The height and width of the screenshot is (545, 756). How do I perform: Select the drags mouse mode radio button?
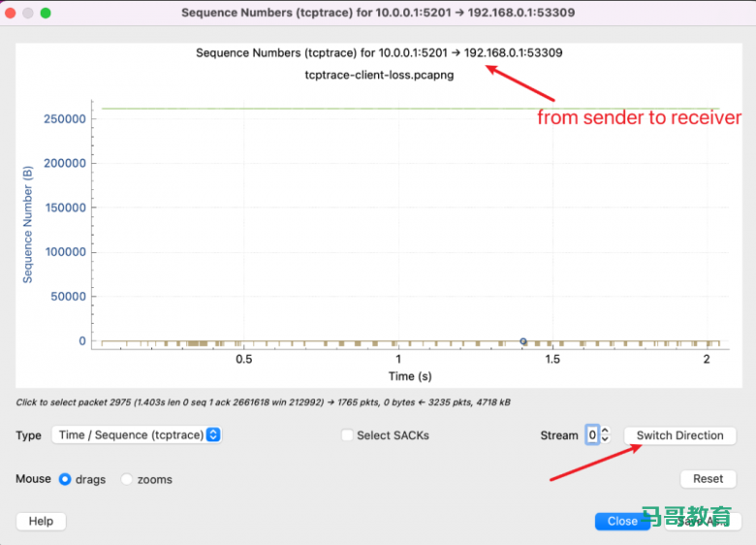point(65,479)
